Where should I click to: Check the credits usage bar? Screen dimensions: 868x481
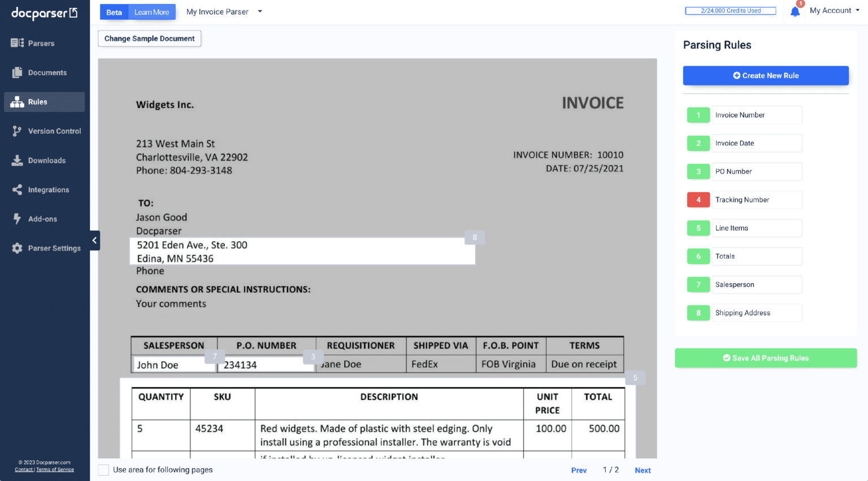730,10
